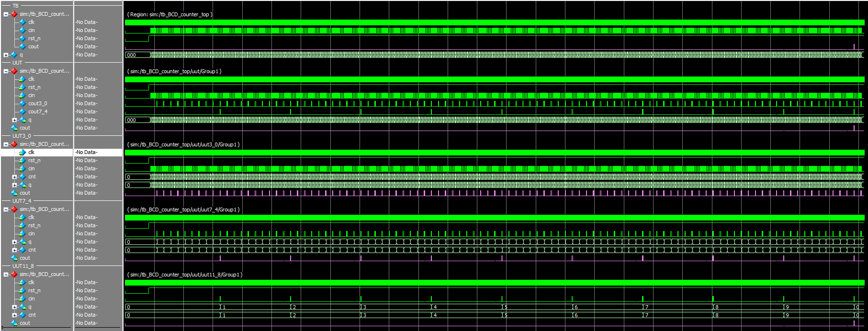Screen dimensions: 868x331
Task: Click the initial 000 value of TB q waveform
Action: click(x=131, y=55)
